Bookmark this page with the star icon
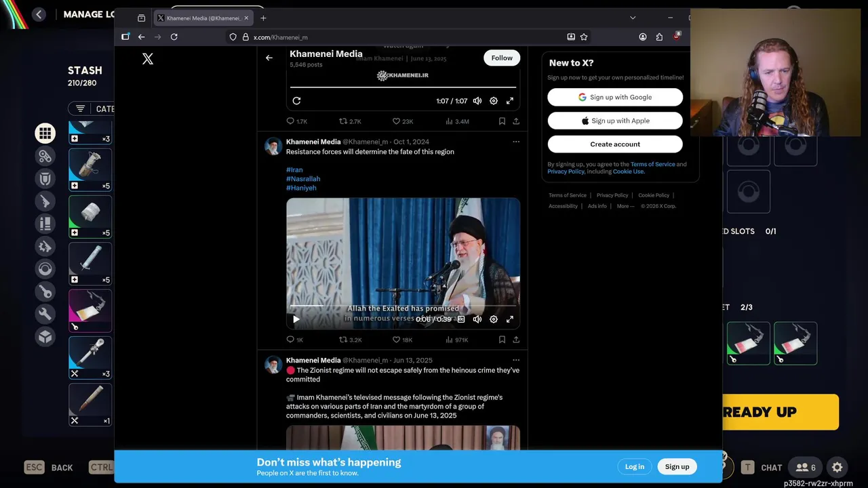The width and height of the screenshot is (868, 488). point(584,37)
